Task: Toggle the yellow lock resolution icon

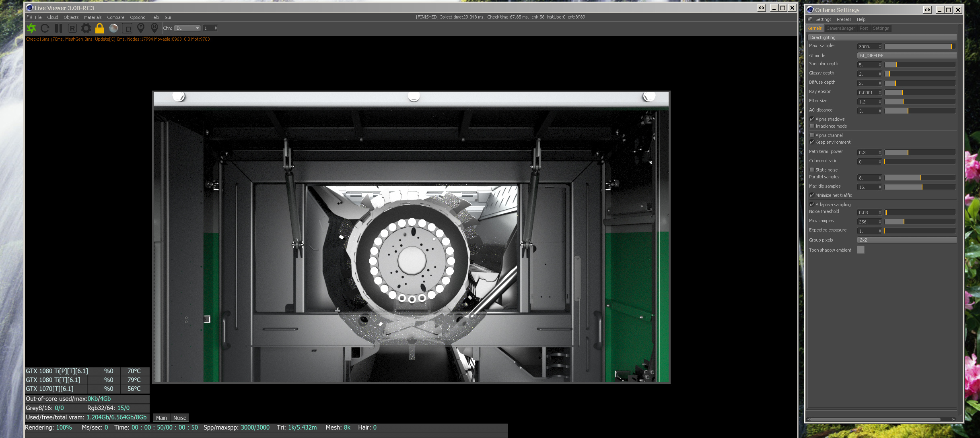Action: (x=99, y=28)
